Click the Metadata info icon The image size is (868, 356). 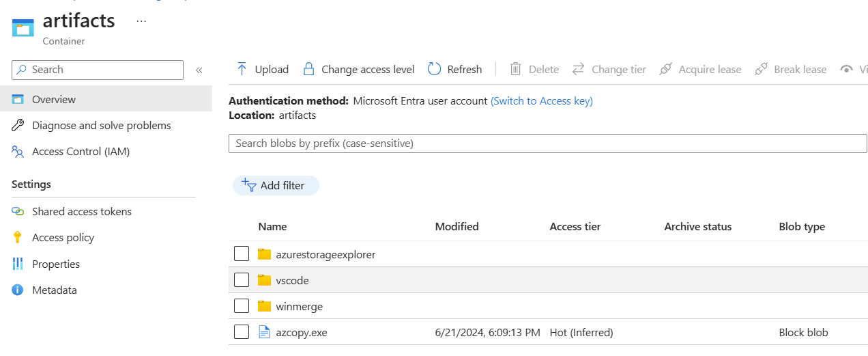[18, 290]
